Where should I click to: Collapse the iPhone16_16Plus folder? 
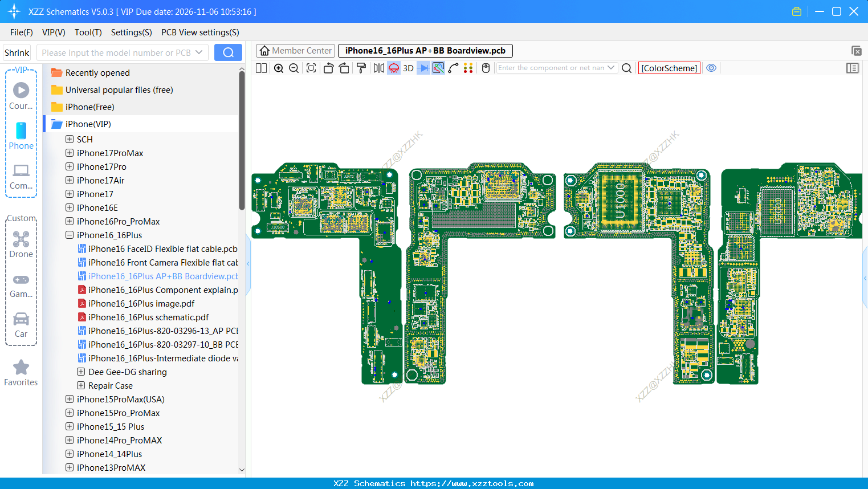(x=70, y=235)
